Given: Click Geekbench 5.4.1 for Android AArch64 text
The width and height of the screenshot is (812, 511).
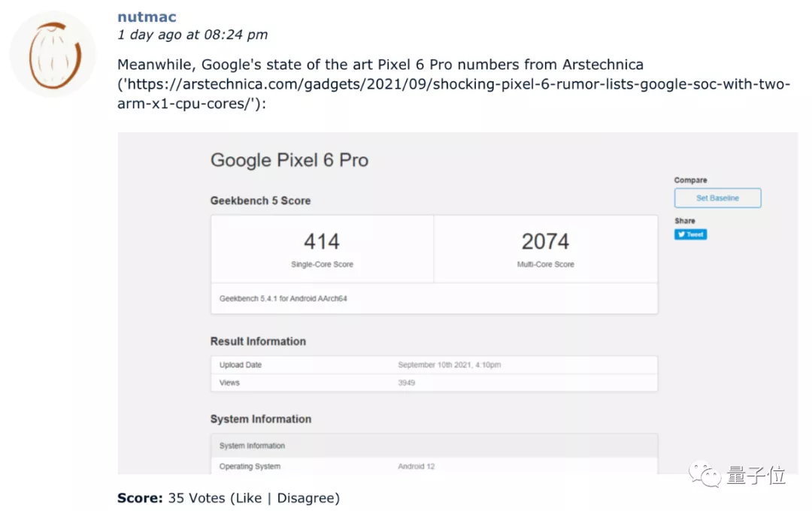Looking at the screenshot, I should click(283, 298).
